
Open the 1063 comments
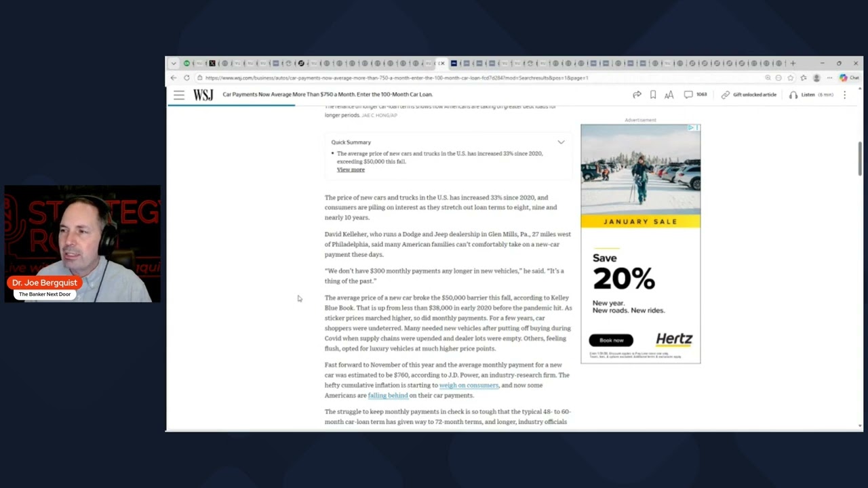coord(695,95)
